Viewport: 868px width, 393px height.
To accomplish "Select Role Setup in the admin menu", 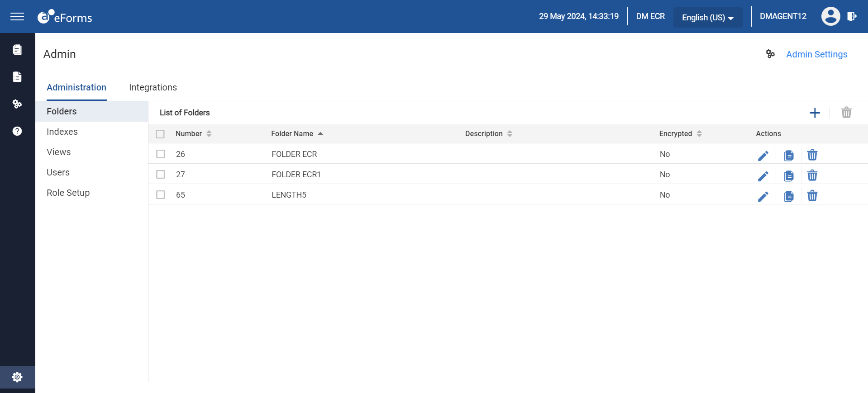I will coord(92,193).
